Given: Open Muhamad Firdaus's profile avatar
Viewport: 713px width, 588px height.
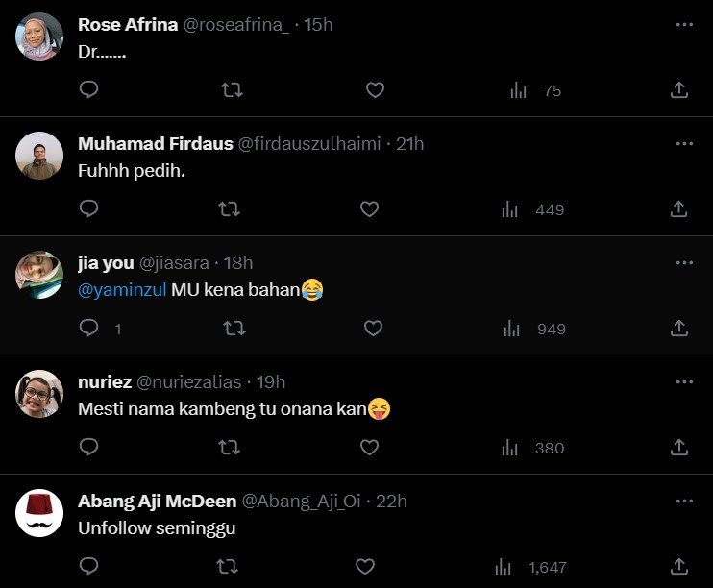Looking at the screenshot, I should coord(39,155).
